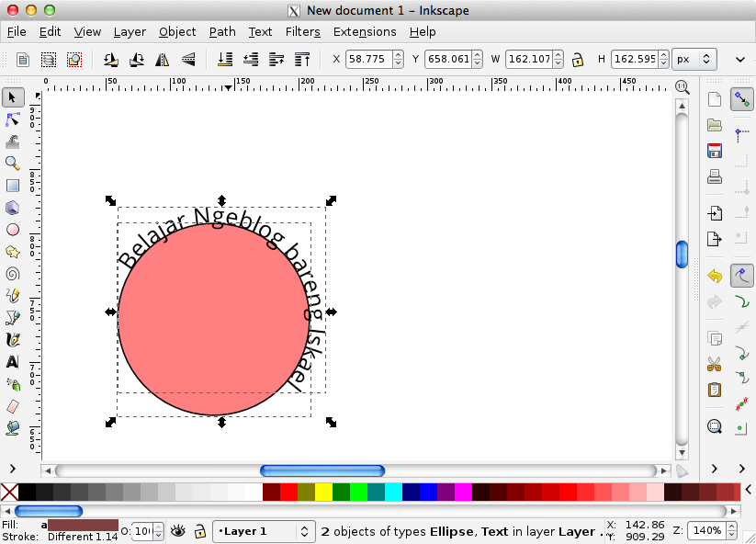Toggle Enable snapping button
Image resolution: width=756 pixels, height=544 pixels.
(741, 99)
